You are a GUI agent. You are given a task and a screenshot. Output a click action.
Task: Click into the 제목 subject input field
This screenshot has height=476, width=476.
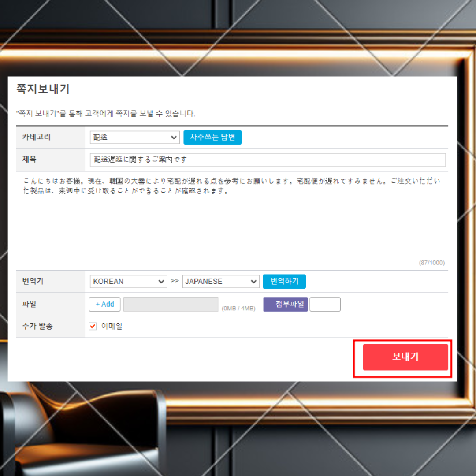(x=268, y=160)
